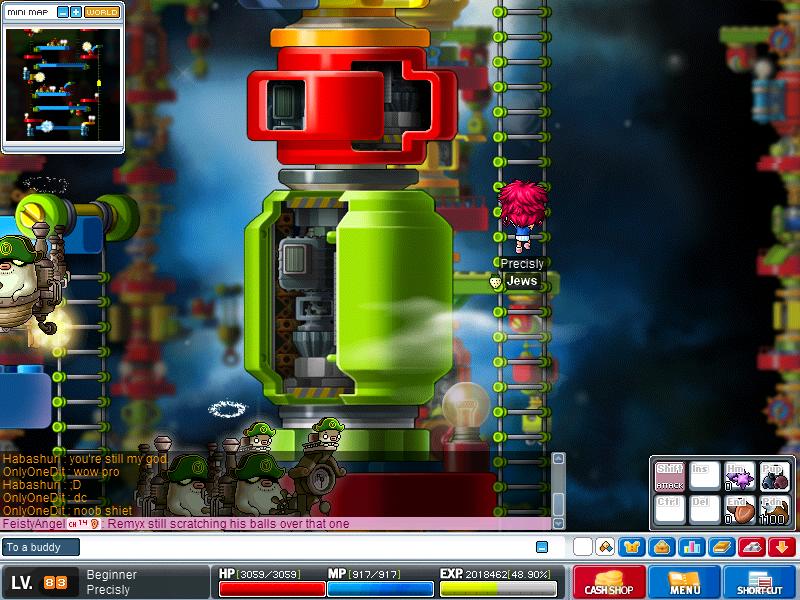Click the red key settings icon
The height and width of the screenshot is (600, 800).
point(752,547)
